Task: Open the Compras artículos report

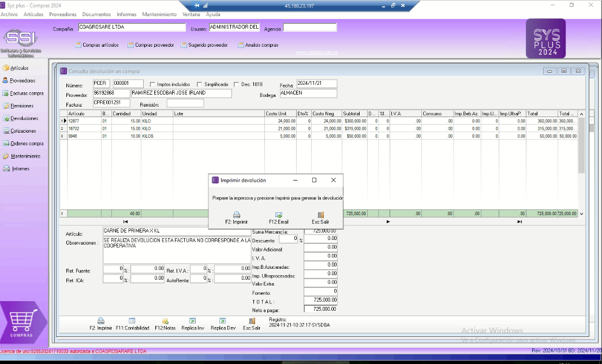Action: [x=97, y=45]
